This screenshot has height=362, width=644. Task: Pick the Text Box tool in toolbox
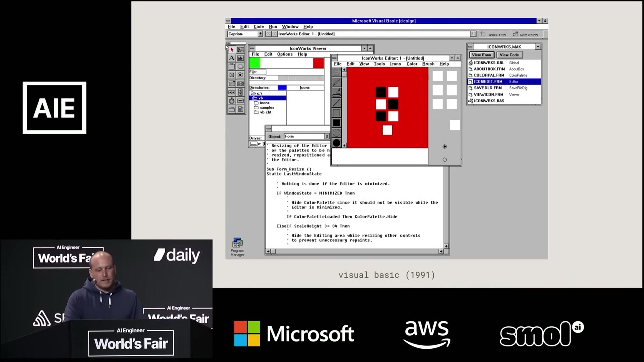coord(240,58)
